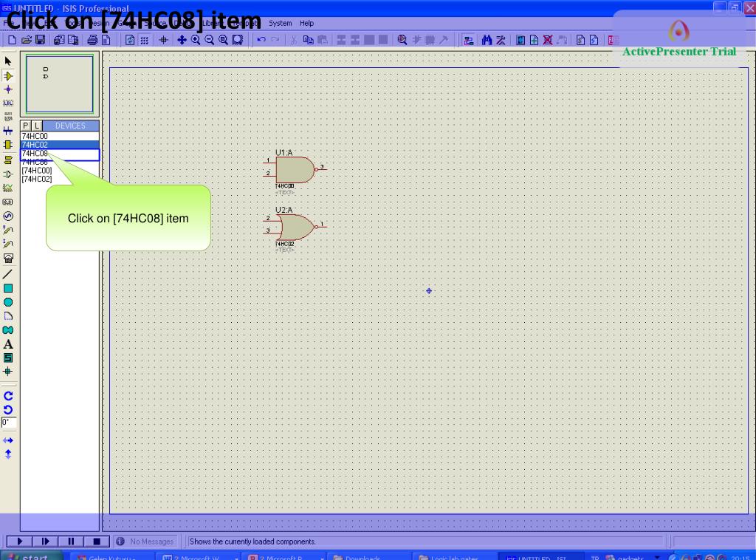The image size is (756, 560).
Task: Select the Voltage Probe tool
Action: click(x=7, y=230)
